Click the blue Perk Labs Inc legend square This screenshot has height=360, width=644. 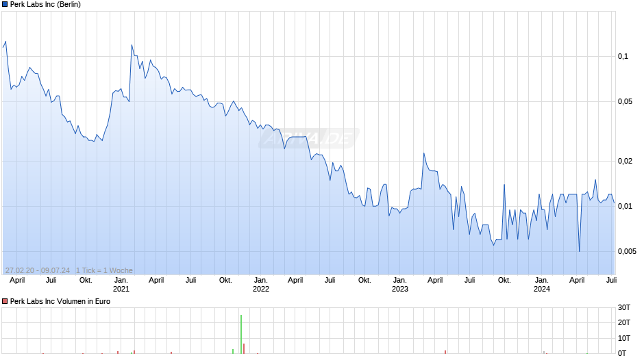point(5,5)
